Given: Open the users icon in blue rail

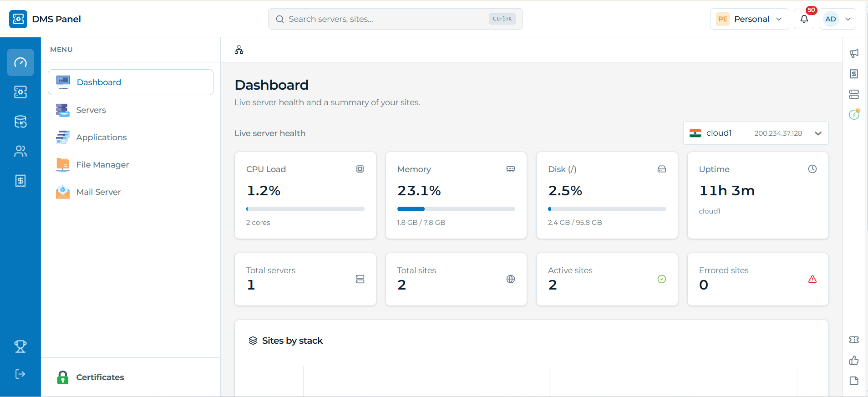Looking at the screenshot, I should click(x=20, y=151).
